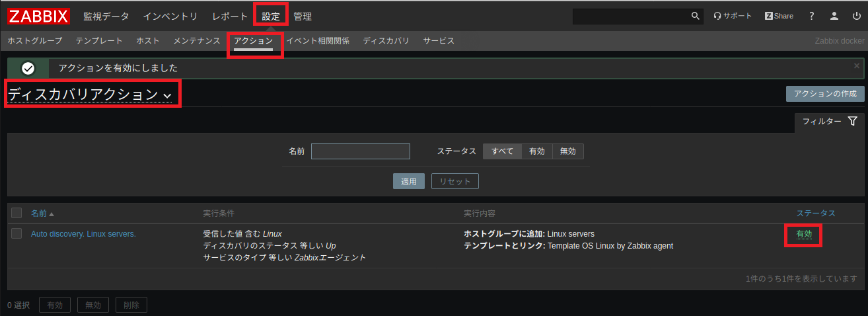Open the help question mark icon

pos(812,16)
